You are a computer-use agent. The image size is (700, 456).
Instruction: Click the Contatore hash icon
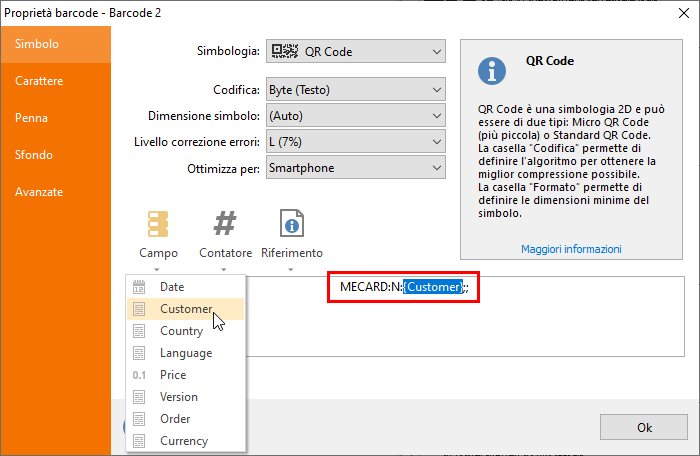tap(225, 224)
